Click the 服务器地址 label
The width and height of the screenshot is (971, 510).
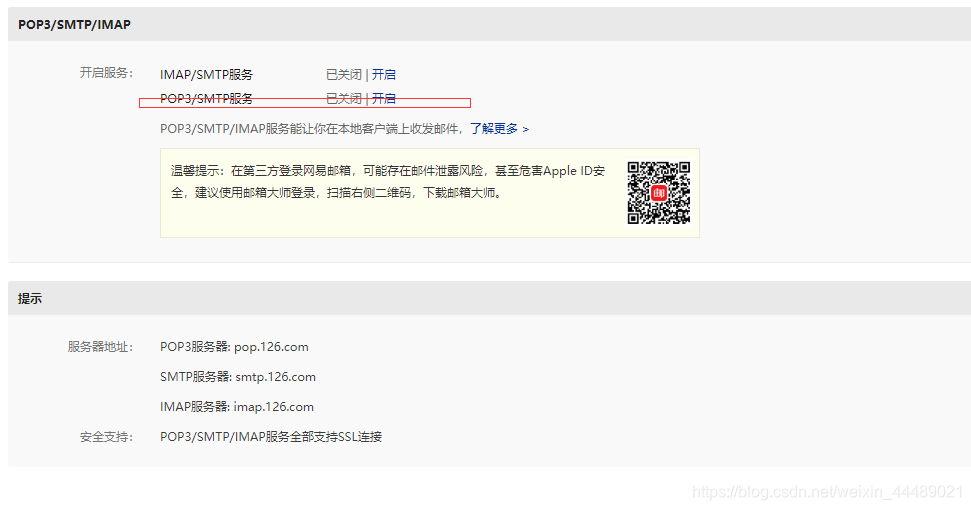point(100,347)
